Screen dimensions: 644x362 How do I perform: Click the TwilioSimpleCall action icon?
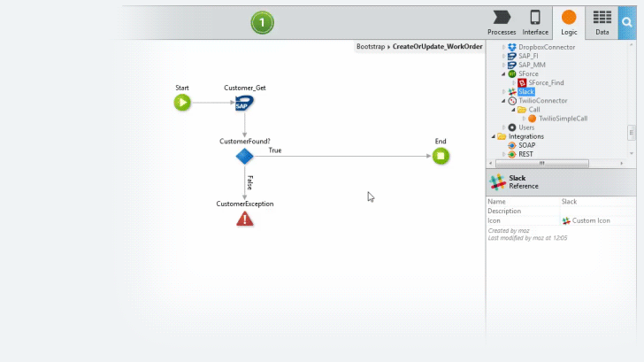coord(532,119)
